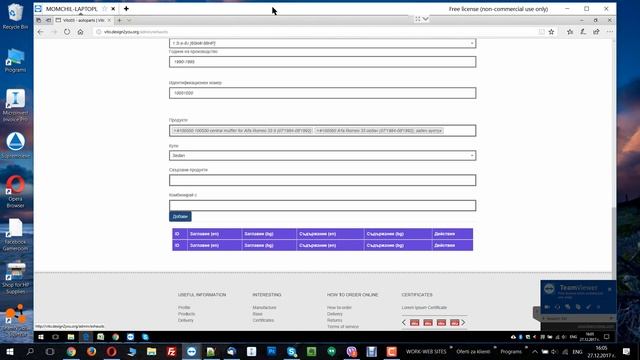Expand the TeamViewer toolbar chevron
Image resolution: width=640 pixels, height=360 pixels.
click(425, 19)
